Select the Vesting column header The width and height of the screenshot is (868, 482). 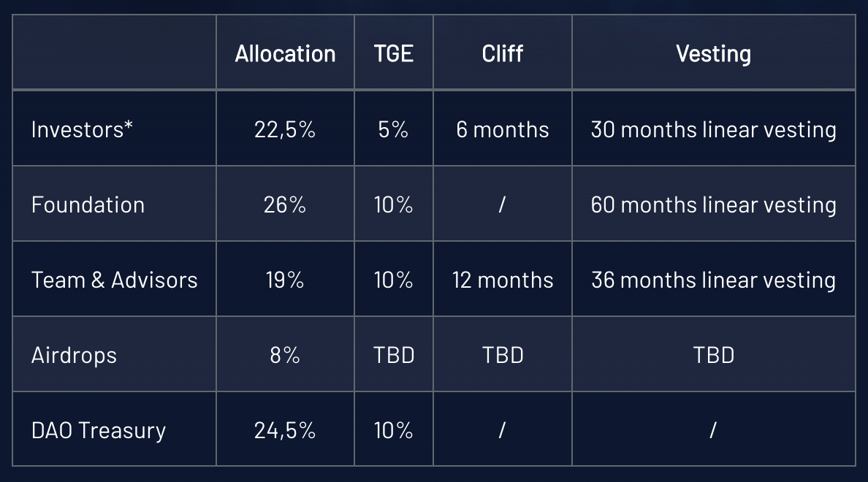click(714, 54)
